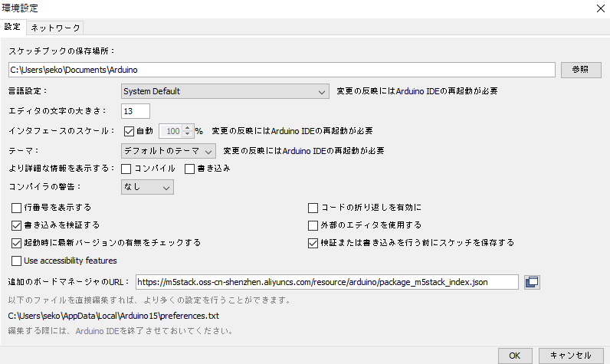Click the 参照 browse button
Viewport: 610px width, 364px height.
pos(580,70)
